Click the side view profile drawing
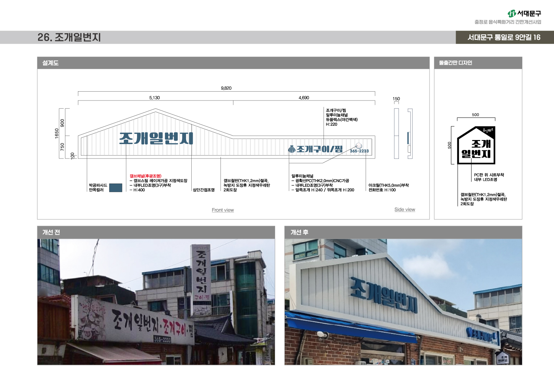This screenshot has height=392, width=554. click(x=403, y=134)
